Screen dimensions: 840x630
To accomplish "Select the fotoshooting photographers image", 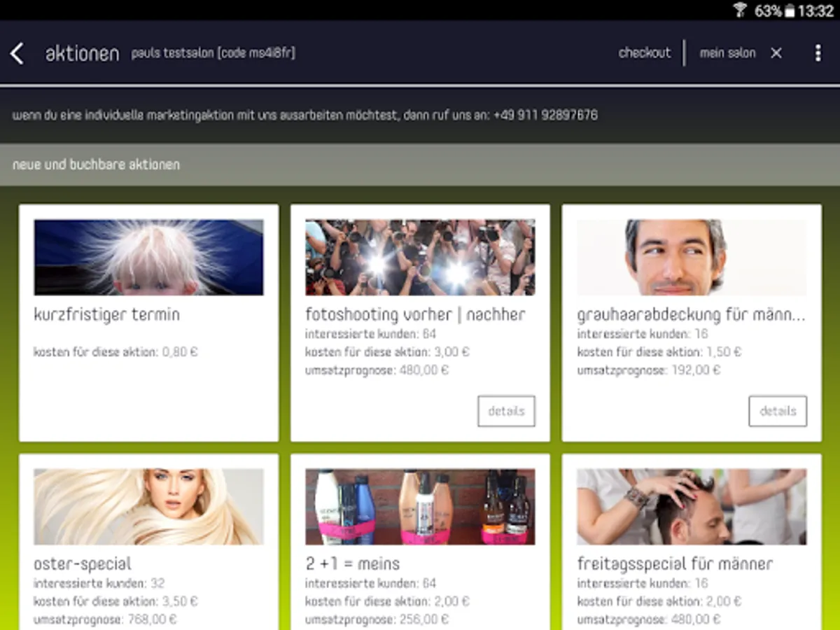I will tap(420, 257).
